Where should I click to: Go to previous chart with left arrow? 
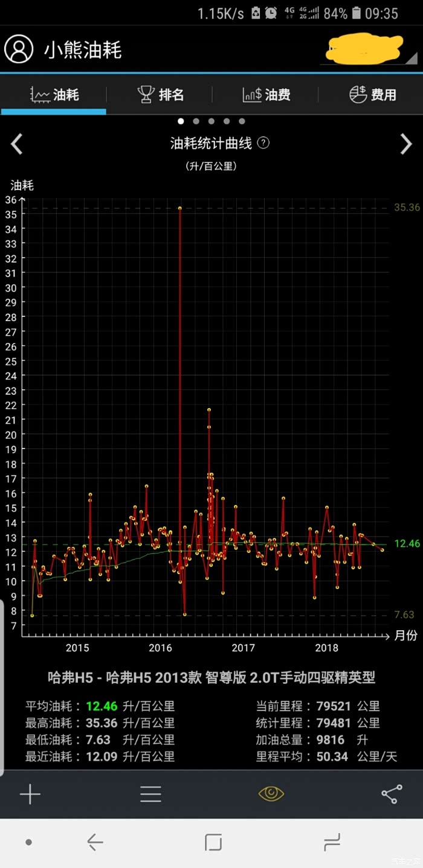coord(17,144)
